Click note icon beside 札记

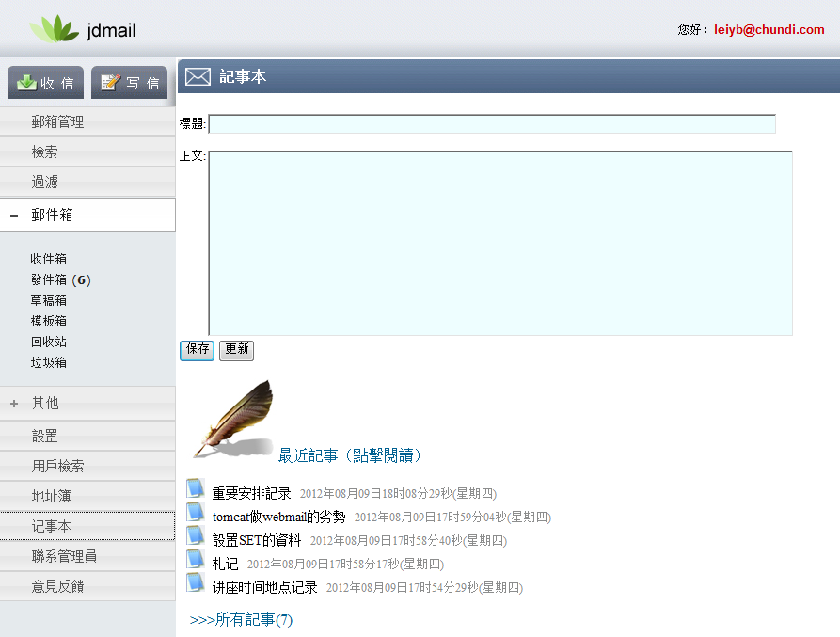(x=195, y=559)
